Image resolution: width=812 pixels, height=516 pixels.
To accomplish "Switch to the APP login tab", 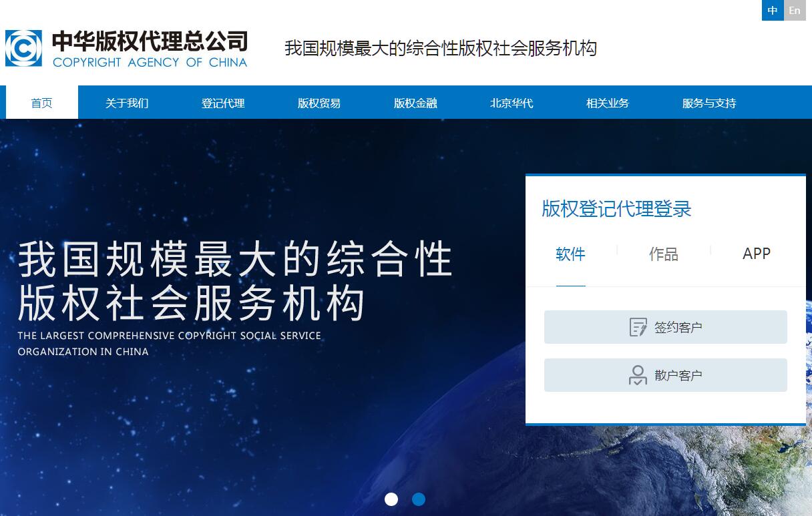I will pyautogui.click(x=757, y=254).
